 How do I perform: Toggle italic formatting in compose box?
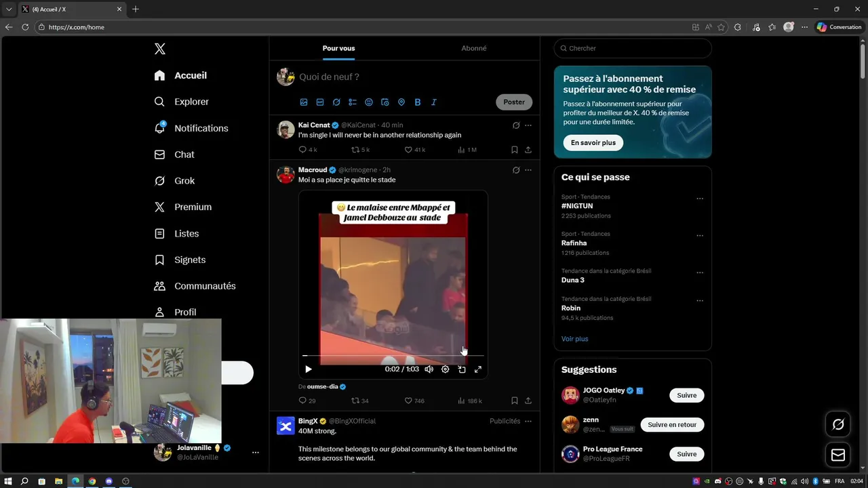click(x=434, y=102)
